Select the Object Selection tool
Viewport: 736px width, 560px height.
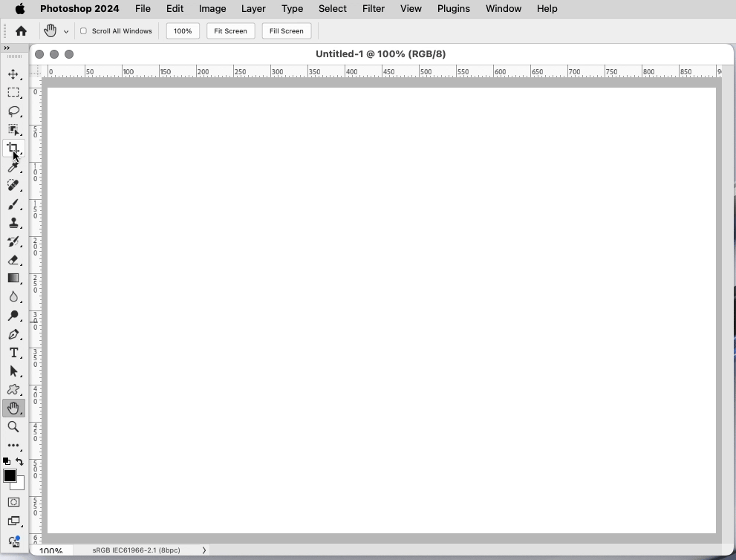(x=13, y=129)
